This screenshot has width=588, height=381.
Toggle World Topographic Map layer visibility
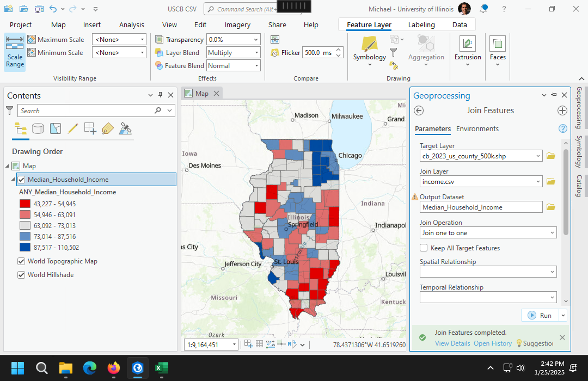click(x=21, y=261)
